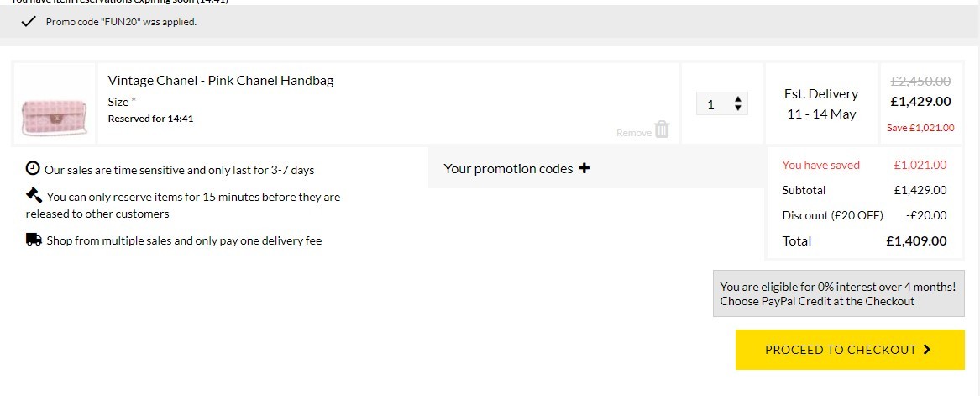Click the checkmark icon beside promo message

coord(28,22)
